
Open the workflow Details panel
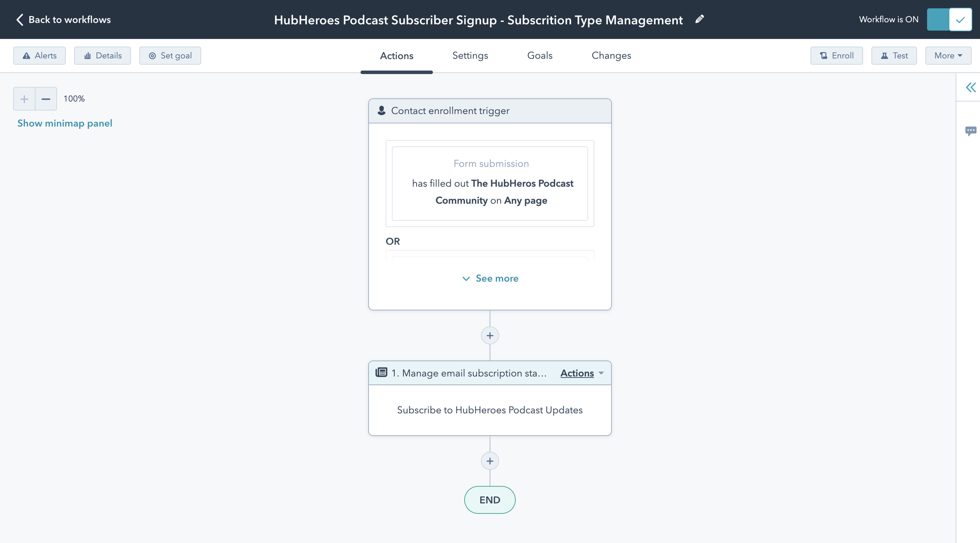click(x=102, y=55)
